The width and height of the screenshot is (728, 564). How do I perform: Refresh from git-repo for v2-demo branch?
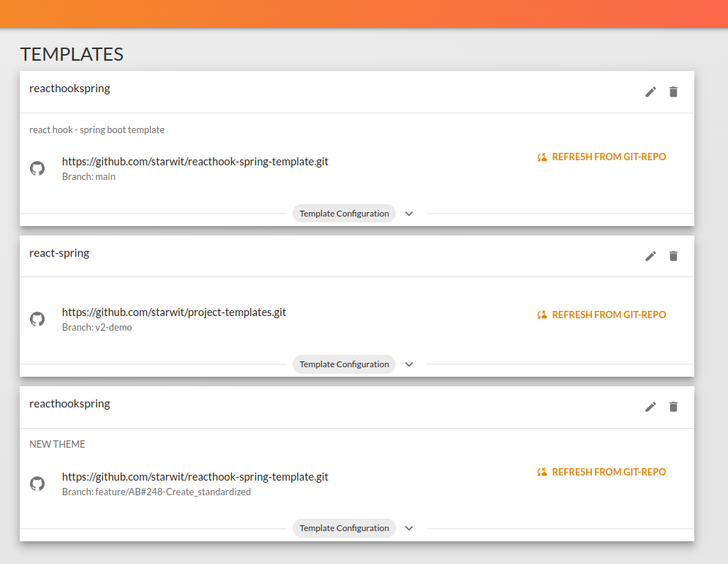(x=601, y=315)
